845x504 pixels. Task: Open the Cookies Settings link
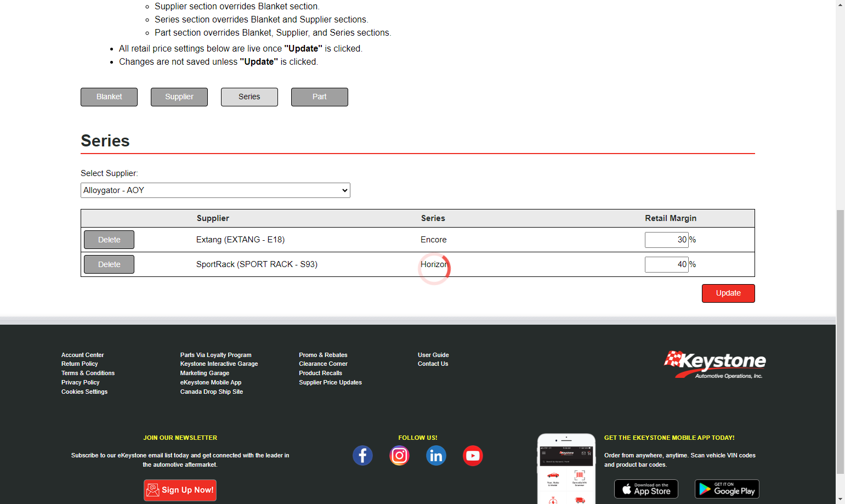84,392
